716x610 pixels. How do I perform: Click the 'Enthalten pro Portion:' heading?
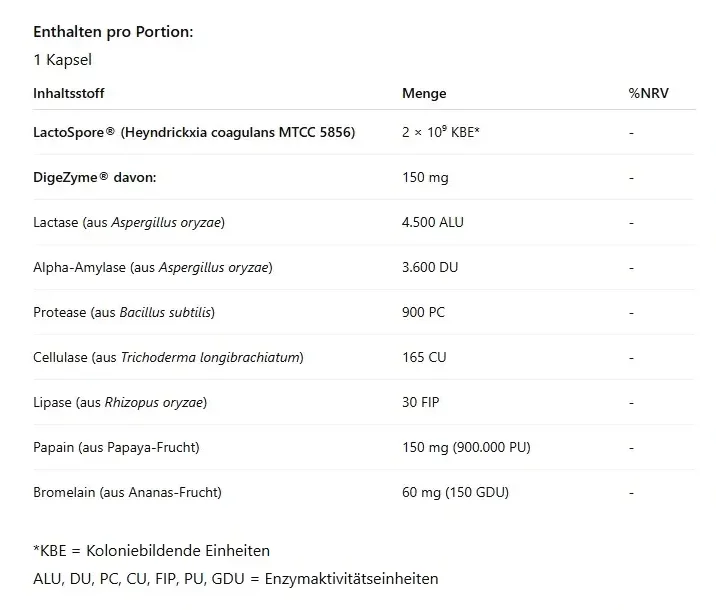point(113,31)
